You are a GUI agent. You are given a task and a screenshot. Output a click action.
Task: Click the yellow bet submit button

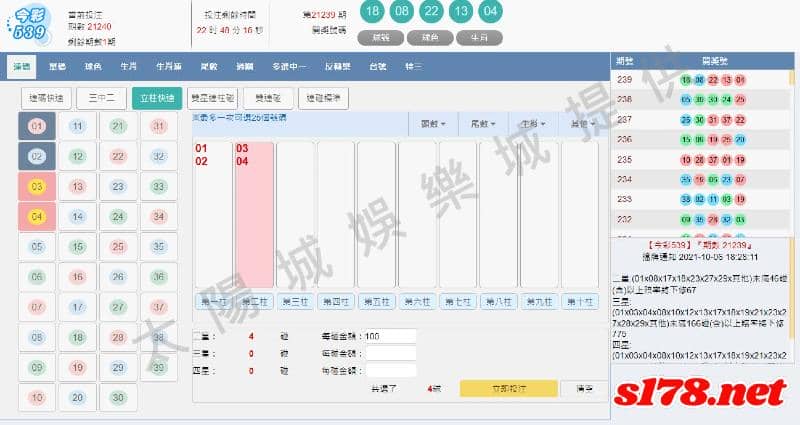click(509, 389)
